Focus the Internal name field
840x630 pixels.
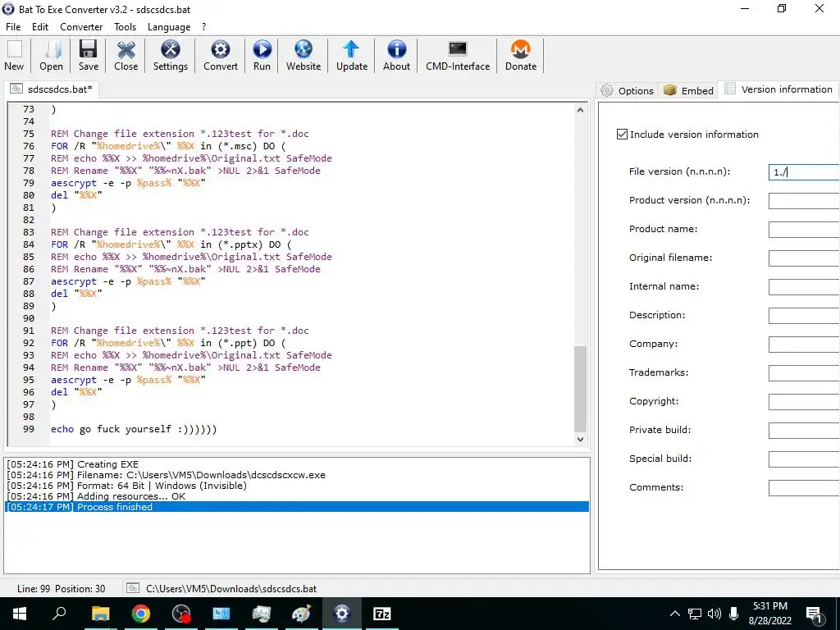coord(804,286)
